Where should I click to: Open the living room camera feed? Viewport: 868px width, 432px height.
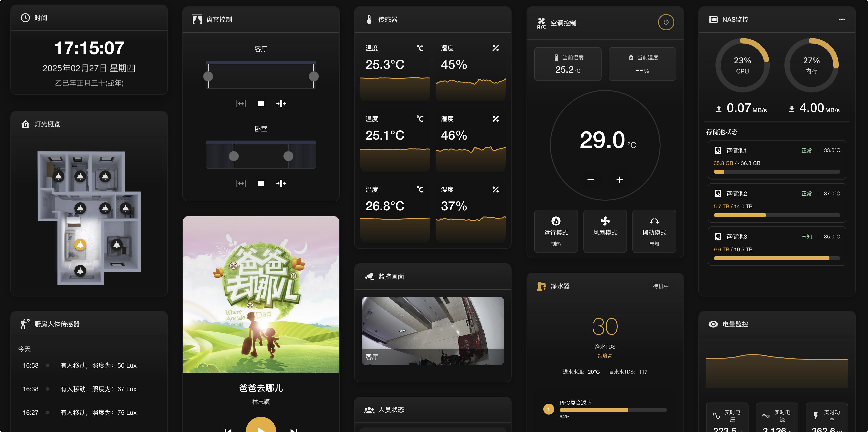pos(433,331)
